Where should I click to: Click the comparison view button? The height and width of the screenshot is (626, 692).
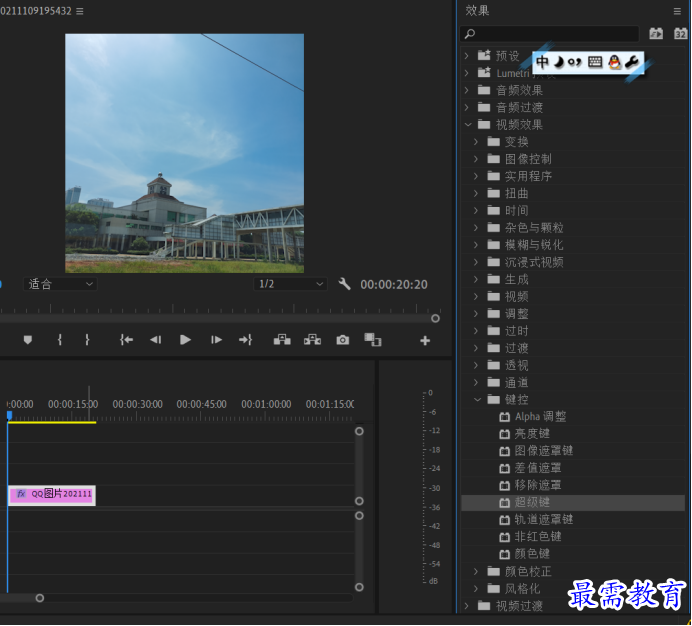373,339
